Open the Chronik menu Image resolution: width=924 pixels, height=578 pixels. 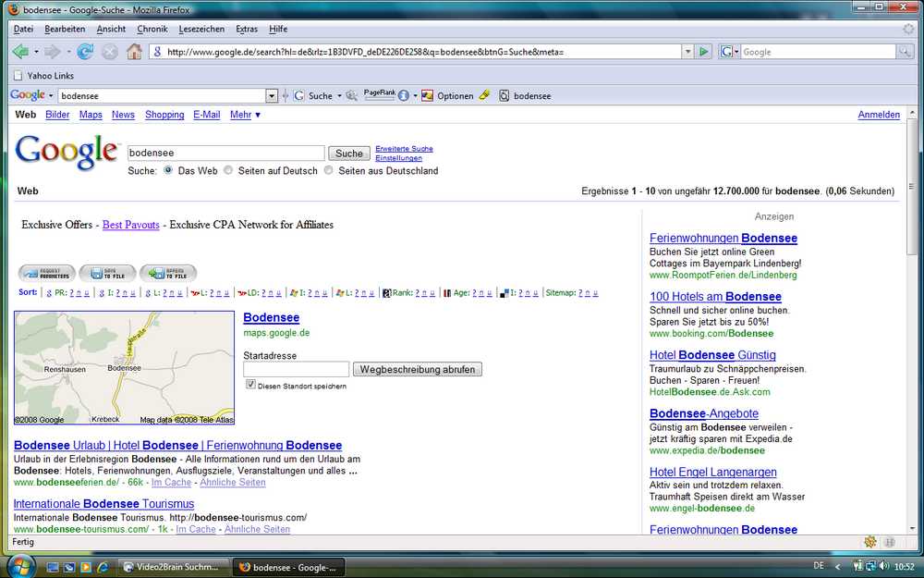pyautogui.click(x=152, y=29)
